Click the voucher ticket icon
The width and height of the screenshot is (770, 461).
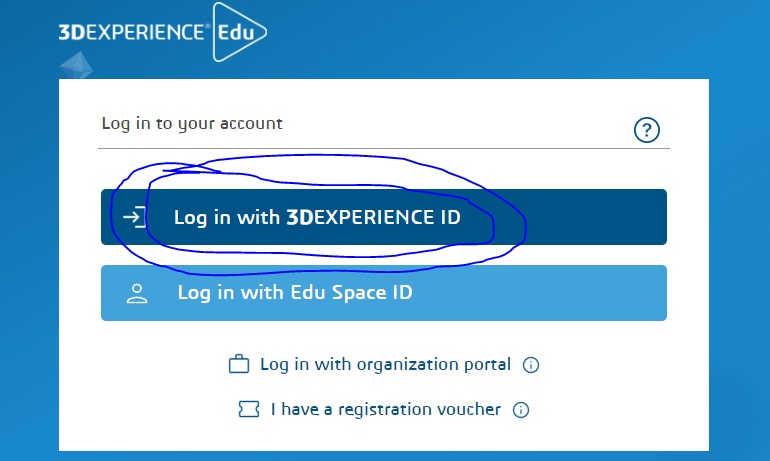pyautogui.click(x=249, y=409)
